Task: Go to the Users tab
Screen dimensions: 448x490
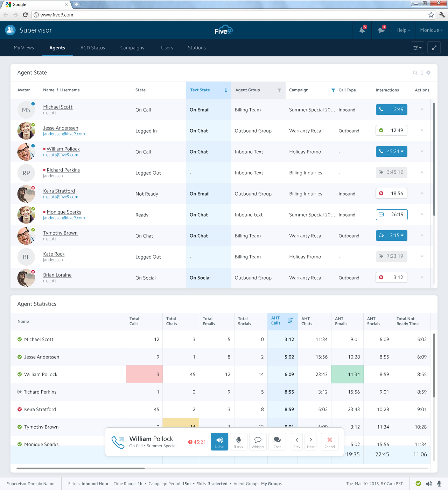Action: click(x=167, y=48)
